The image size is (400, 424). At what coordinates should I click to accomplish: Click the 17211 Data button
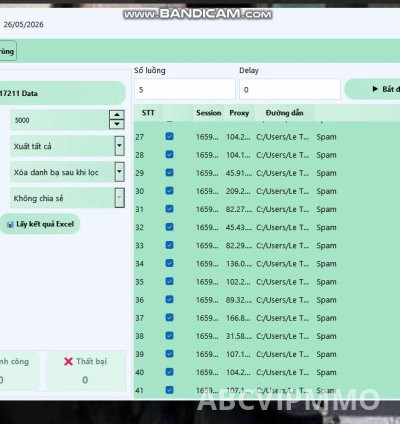tap(62, 93)
